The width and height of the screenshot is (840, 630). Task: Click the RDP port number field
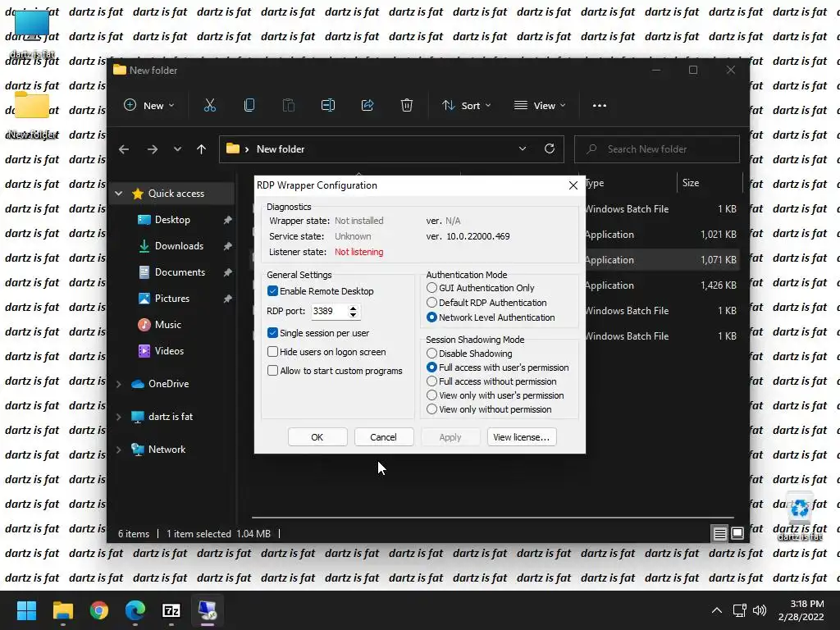(329, 311)
